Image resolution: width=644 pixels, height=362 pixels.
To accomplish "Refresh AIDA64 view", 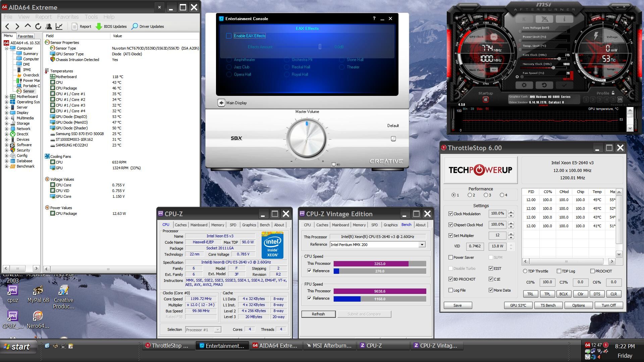I will (38, 26).
